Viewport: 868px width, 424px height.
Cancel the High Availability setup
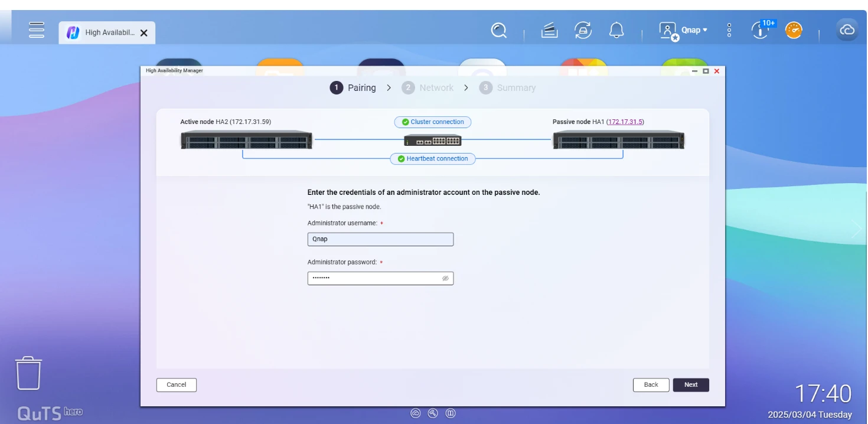176,385
